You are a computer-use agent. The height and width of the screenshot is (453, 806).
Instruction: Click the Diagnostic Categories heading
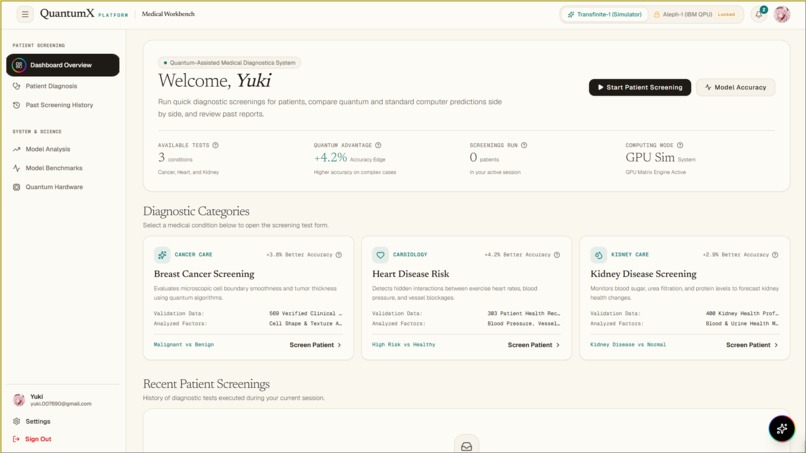[x=196, y=211]
